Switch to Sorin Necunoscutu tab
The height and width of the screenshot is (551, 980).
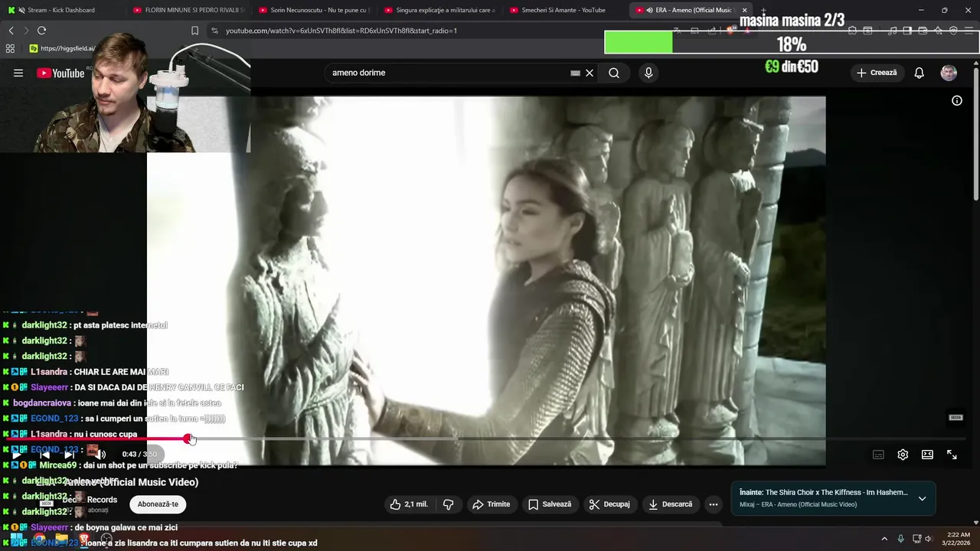click(313, 10)
